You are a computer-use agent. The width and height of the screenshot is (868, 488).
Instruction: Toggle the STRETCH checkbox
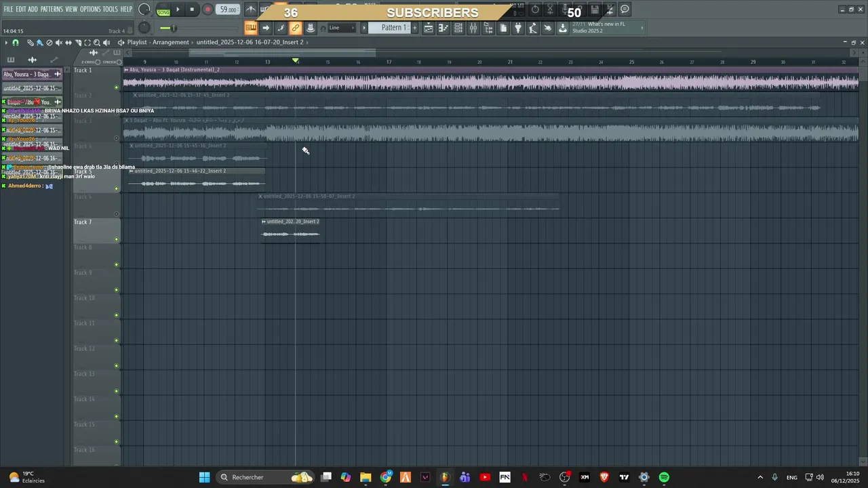pos(119,62)
